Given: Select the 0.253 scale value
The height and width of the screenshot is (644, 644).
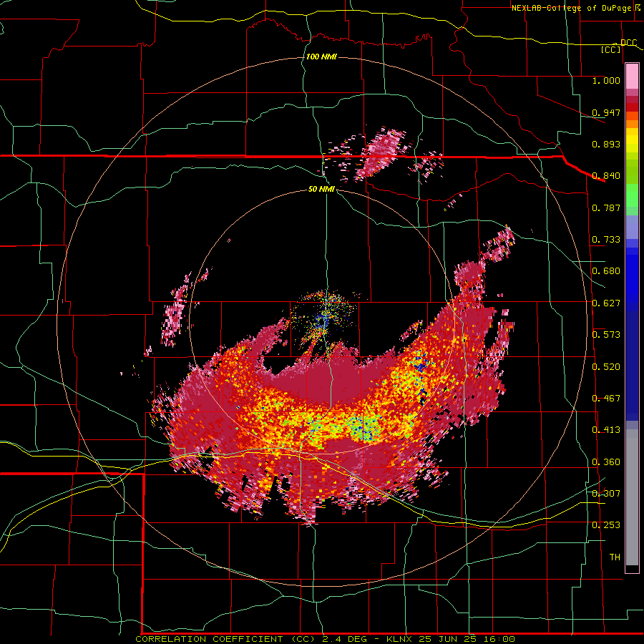Looking at the screenshot, I should coord(606,525).
